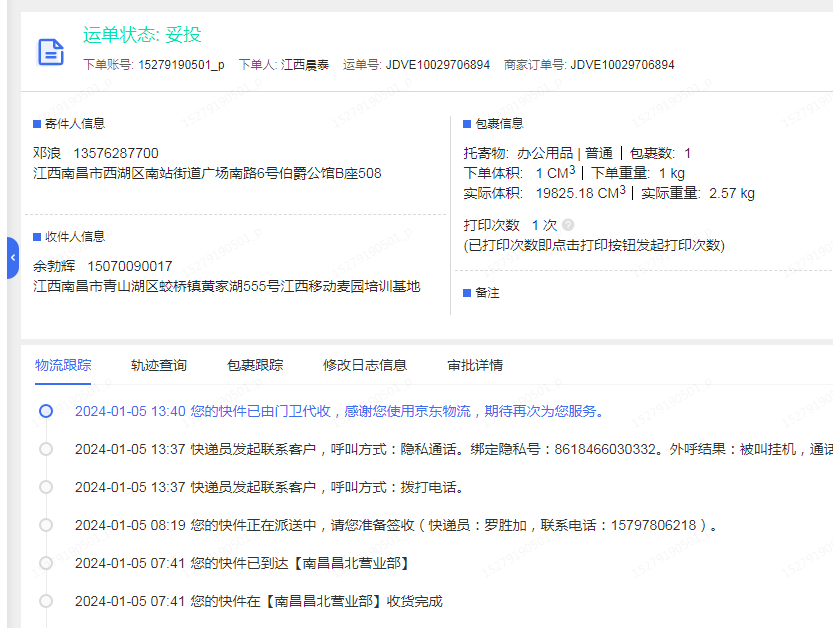
Task: Click timeline marker for 已到达【南昌昌北营业部】
Action: coord(46,563)
